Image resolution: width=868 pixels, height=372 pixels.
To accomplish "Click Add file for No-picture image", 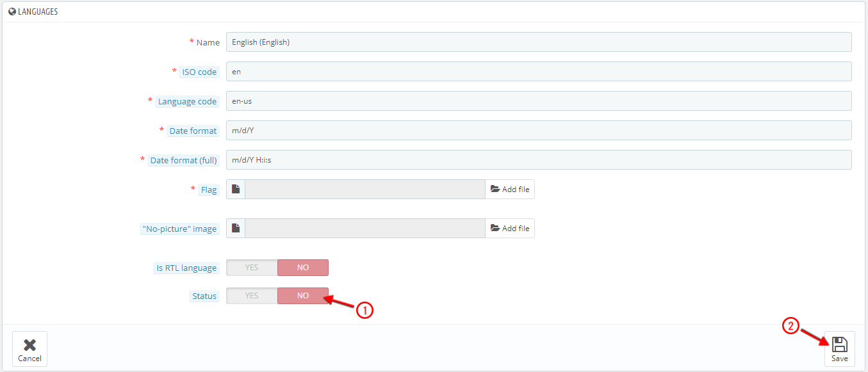I will click(510, 229).
